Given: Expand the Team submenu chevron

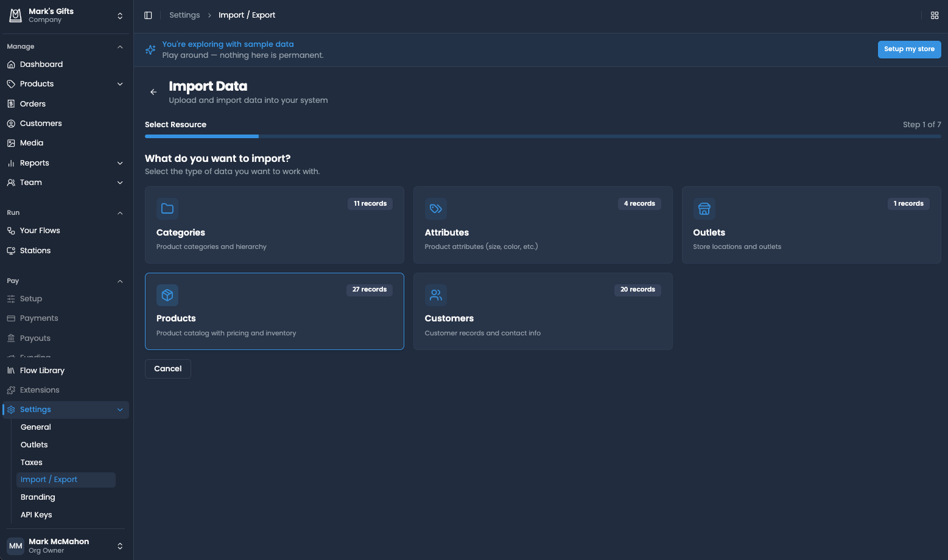Looking at the screenshot, I should pyautogui.click(x=120, y=183).
